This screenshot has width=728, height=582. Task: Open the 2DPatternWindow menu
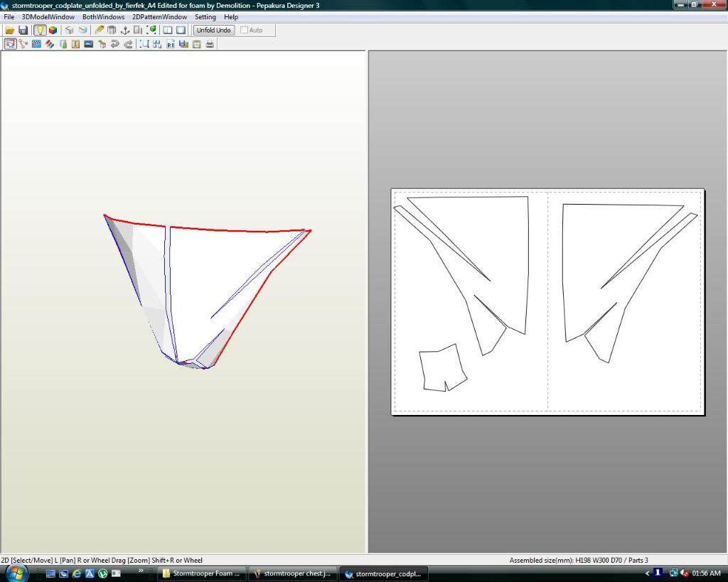point(159,17)
